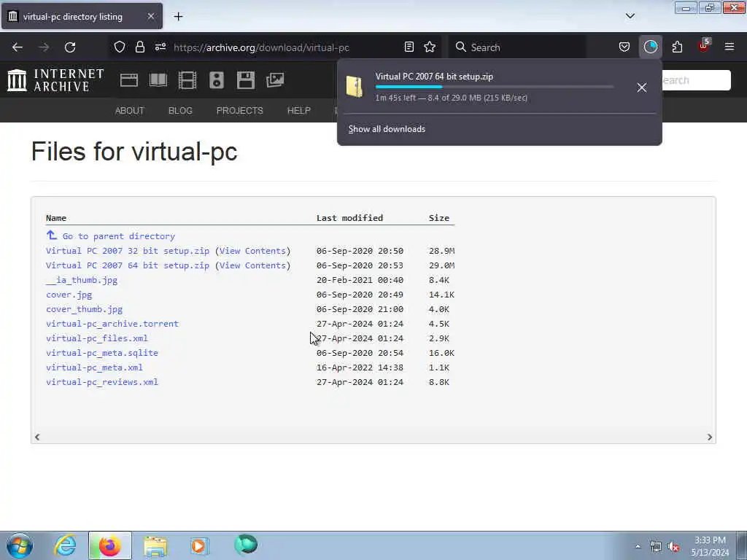
Task: Click the Name column header
Action: 55,217
